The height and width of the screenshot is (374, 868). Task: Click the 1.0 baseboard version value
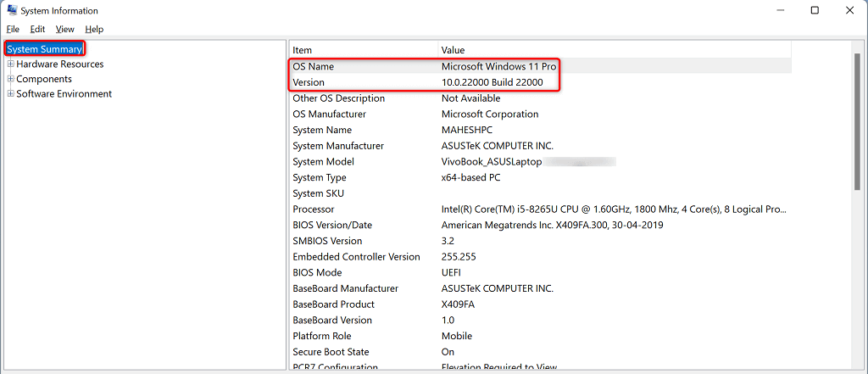click(x=448, y=321)
